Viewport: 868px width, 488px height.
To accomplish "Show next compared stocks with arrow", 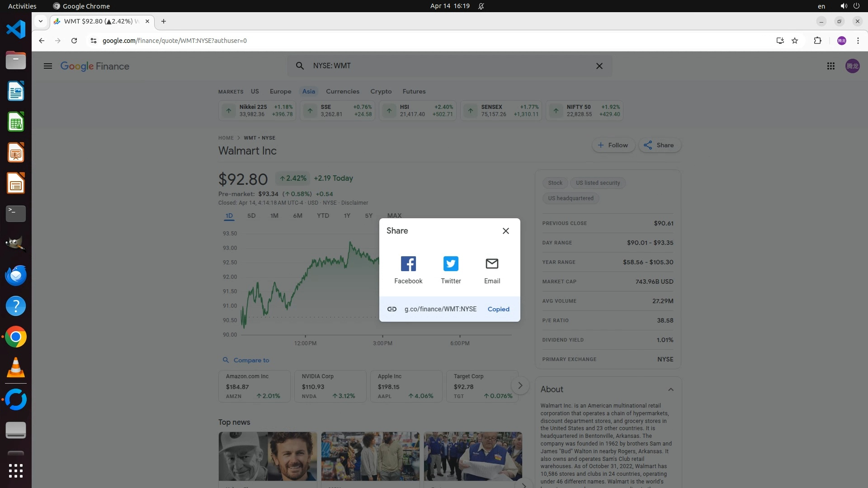I will [x=520, y=385].
